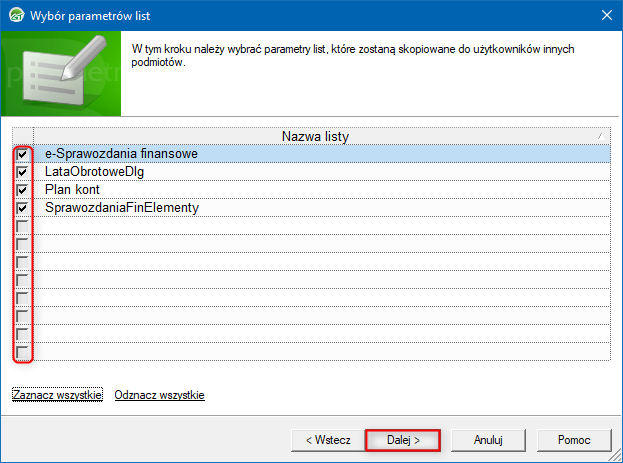Sort by the Nazwa listy column header
The width and height of the screenshot is (623, 463).
(x=322, y=136)
